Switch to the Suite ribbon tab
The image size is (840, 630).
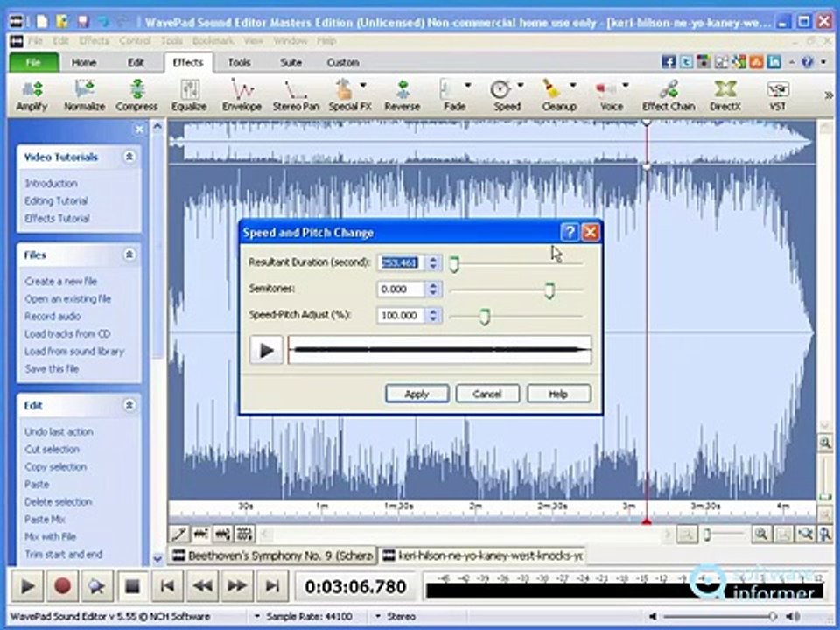tap(290, 63)
